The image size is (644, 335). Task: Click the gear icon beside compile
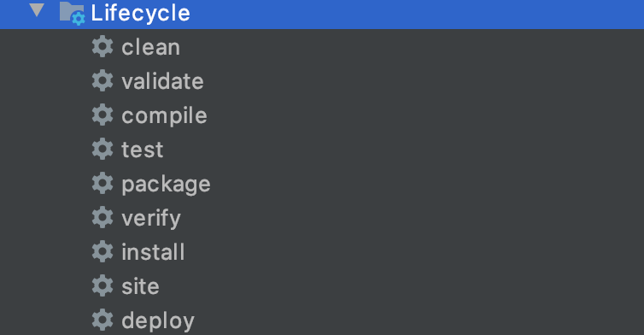[x=102, y=115]
